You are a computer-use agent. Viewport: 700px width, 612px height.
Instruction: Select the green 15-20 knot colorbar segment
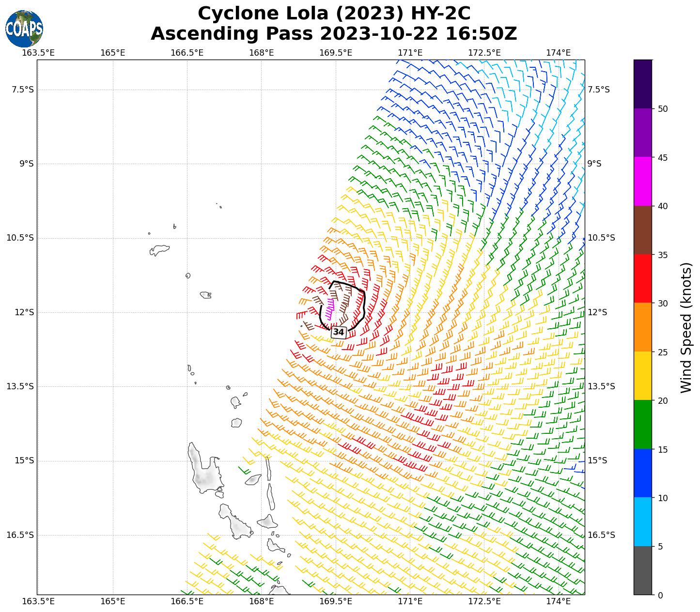pos(643,425)
